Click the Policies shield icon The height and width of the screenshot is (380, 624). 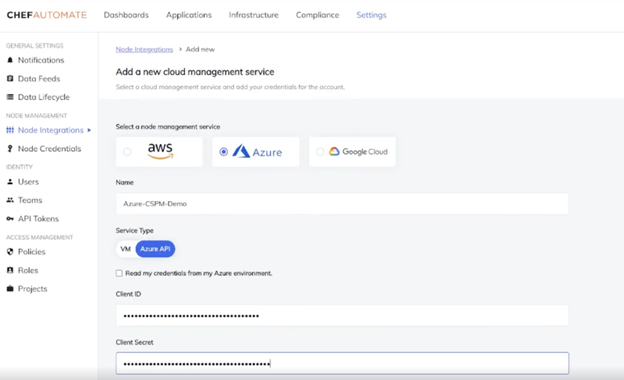point(10,251)
